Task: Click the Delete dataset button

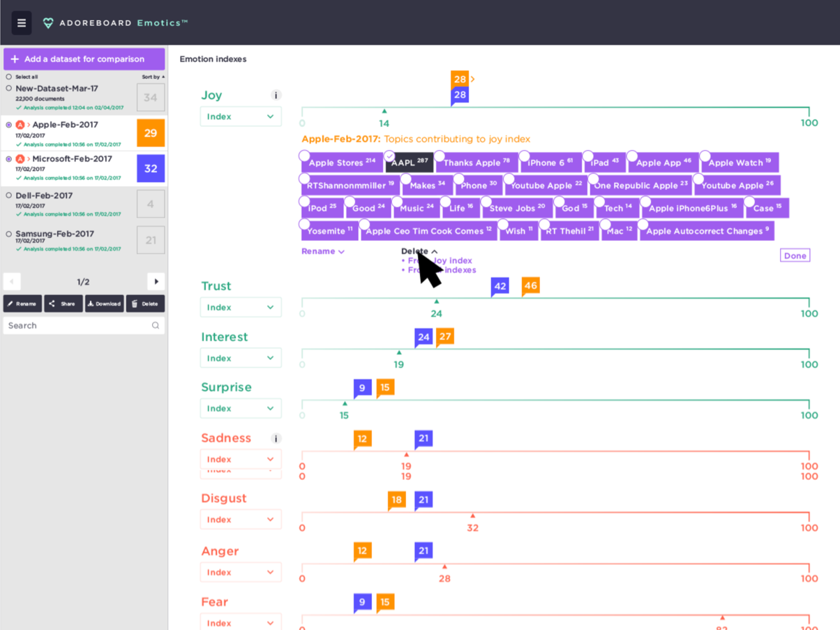Action: (x=145, y=303)
